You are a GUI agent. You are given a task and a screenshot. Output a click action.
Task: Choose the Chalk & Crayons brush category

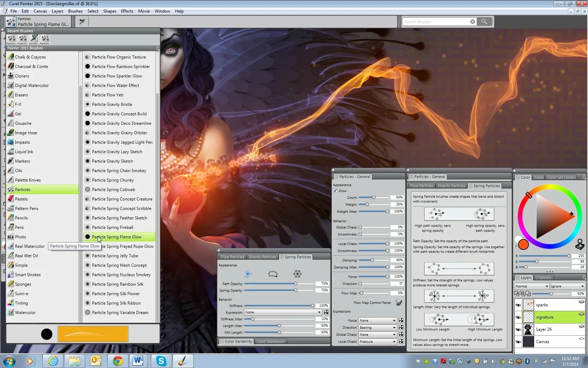tap(42, 57)
